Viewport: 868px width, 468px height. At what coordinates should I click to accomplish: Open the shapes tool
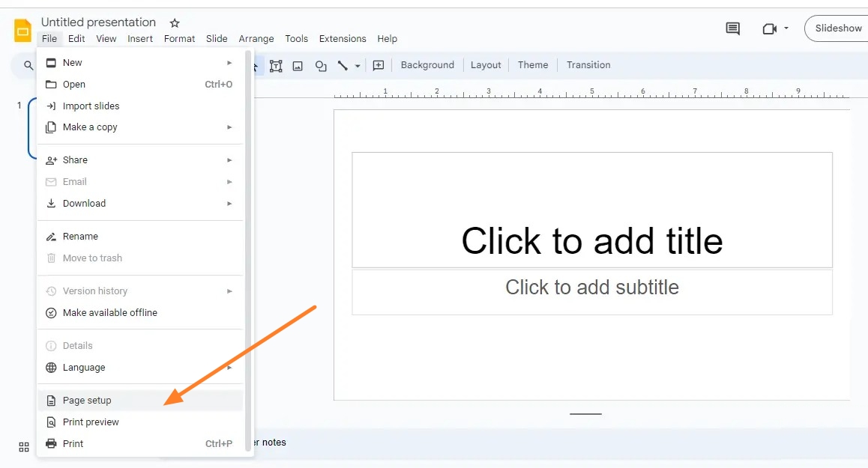tap(321, 65)
